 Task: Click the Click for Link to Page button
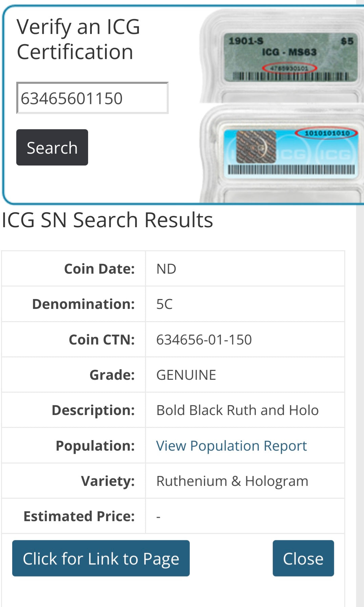[101, 559]
